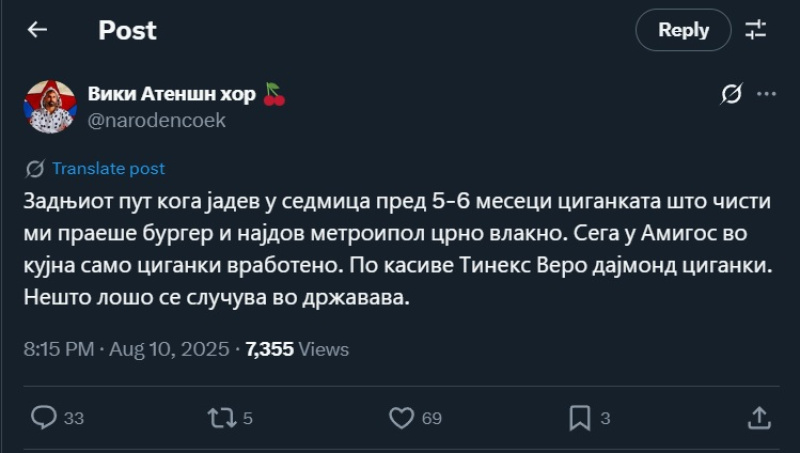Open the @narodencoek handle link

point(157,121)
